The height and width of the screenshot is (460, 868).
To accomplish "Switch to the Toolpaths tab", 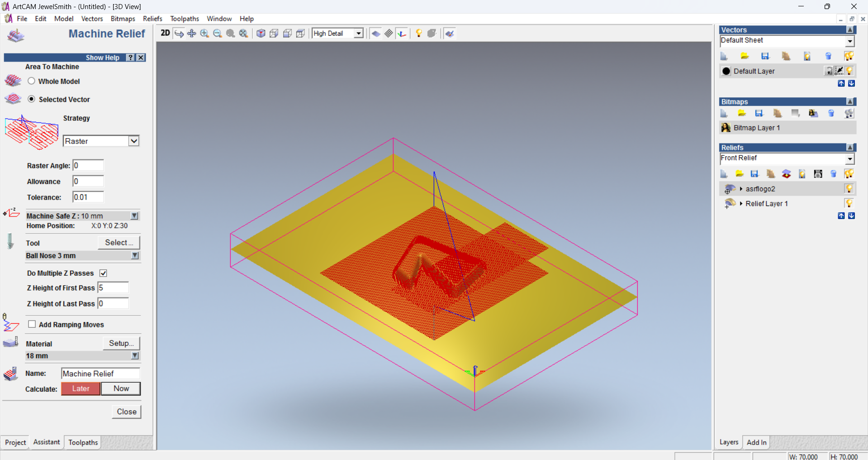I will (x=83, y=442).
